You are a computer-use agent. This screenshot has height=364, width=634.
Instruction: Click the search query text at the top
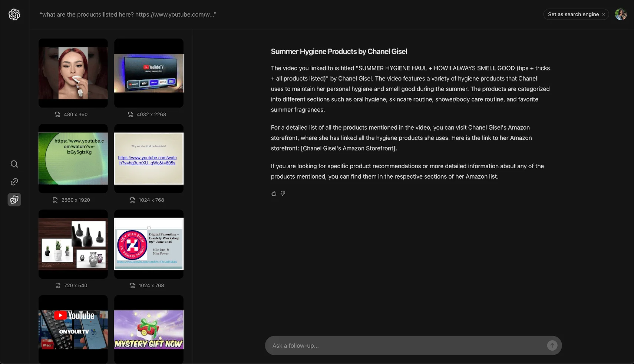click(x=128, y=14)
